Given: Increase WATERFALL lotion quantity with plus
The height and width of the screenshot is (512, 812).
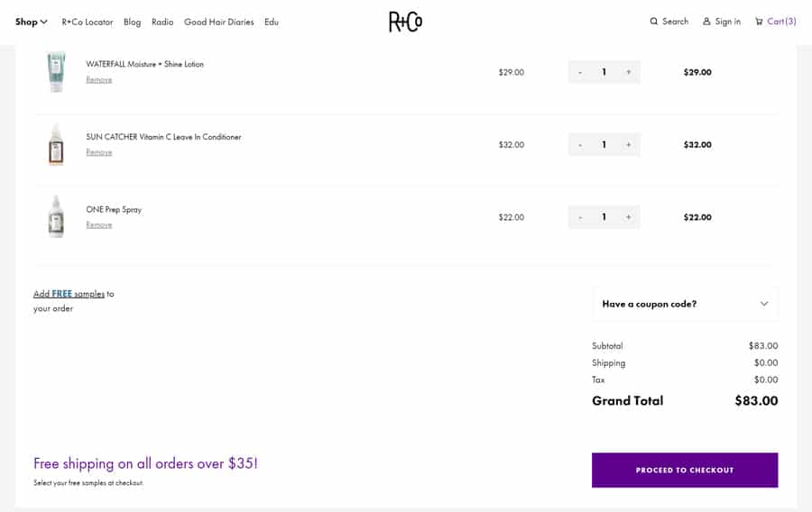Looking at the screenshot, I should (628, 72).
